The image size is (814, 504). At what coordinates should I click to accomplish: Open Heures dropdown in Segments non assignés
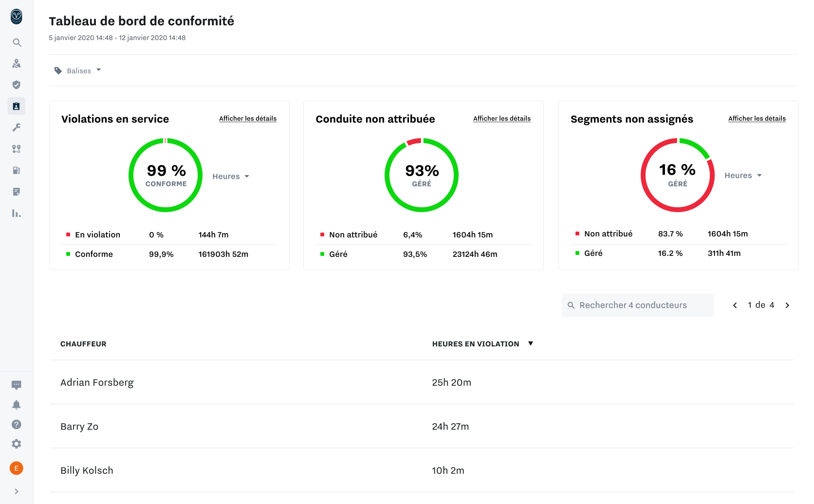[x=743, y=176]
